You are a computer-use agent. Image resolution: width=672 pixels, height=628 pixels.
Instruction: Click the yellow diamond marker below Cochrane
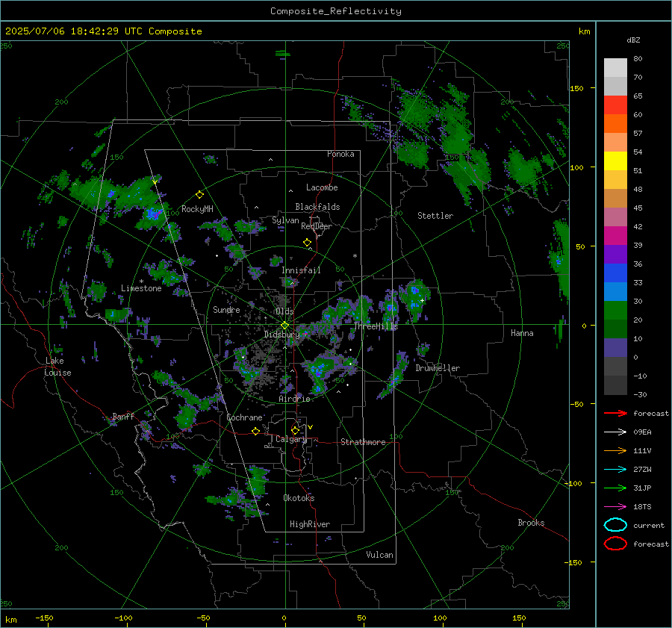coord(255,432)
